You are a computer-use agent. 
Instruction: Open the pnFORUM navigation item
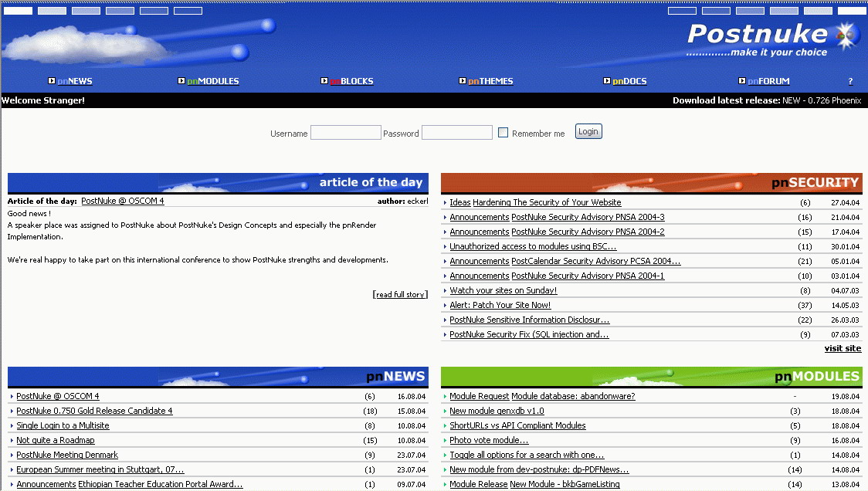[768, 81]
